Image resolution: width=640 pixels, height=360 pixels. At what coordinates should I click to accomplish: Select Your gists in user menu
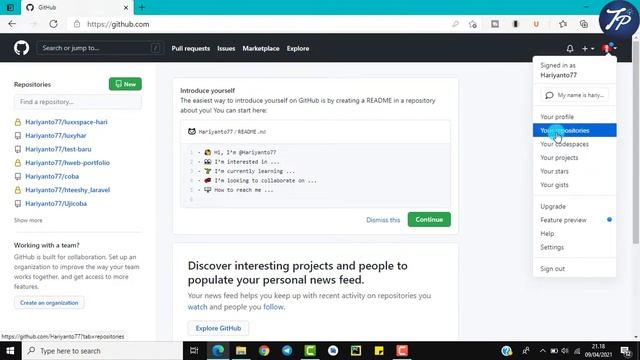coord(574,184)
